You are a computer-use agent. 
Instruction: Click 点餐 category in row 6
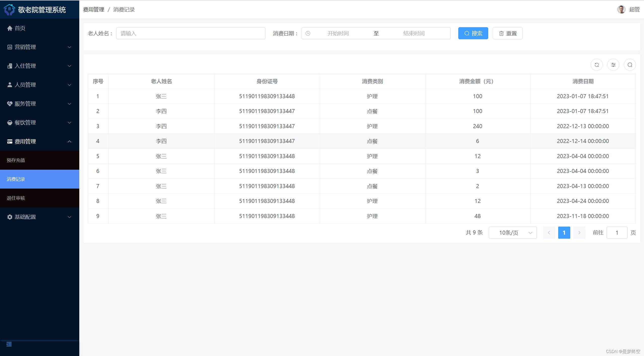tap(372, 171)
